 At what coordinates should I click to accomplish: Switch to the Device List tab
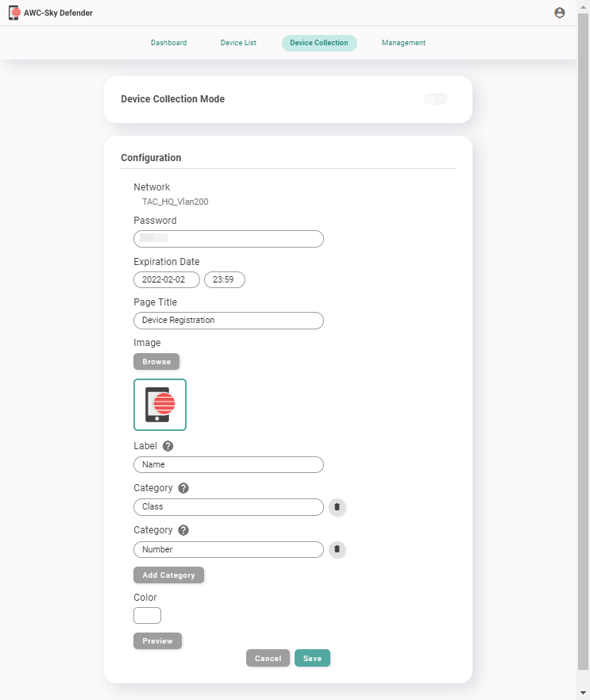pos(238,43)
